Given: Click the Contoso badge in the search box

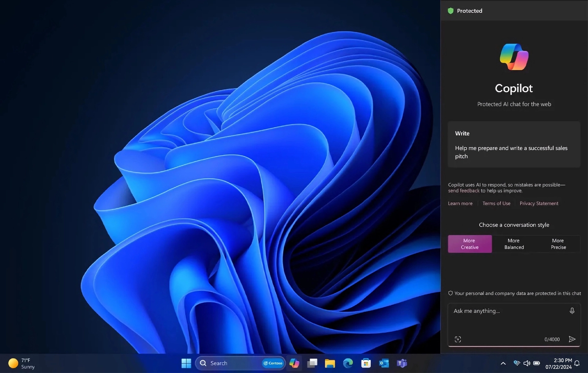Looking at the screenshot, I should coord(273,363).
